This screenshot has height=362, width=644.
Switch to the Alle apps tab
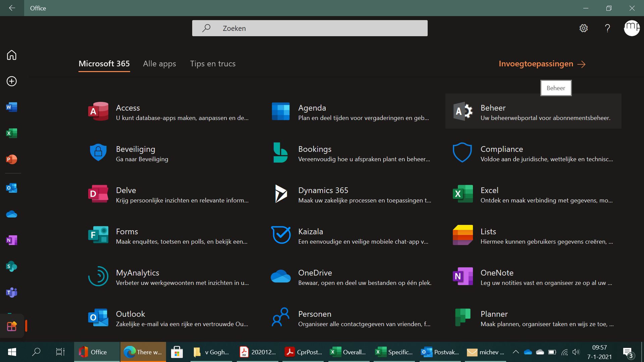(160, 64)
